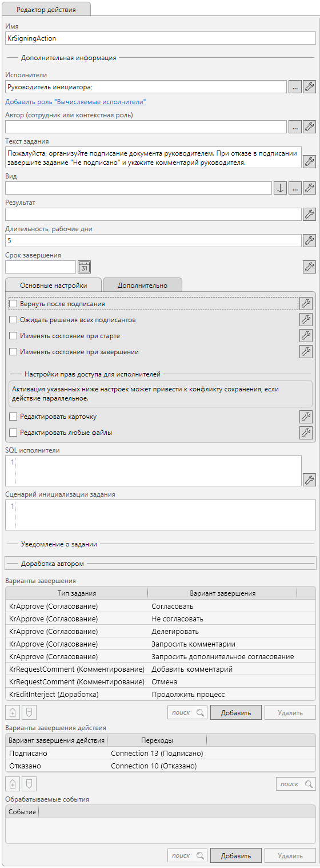Viewport: 320px width, 868px height.
Task: Switch to Дополнительно tab
Action: click(x=143, y=285)
